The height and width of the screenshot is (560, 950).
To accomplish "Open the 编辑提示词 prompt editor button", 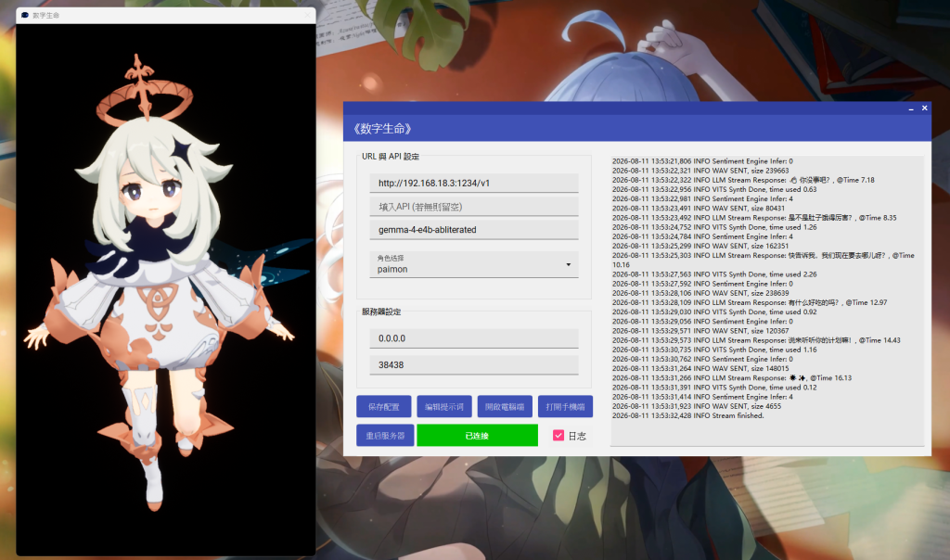I will pos(444,406).
